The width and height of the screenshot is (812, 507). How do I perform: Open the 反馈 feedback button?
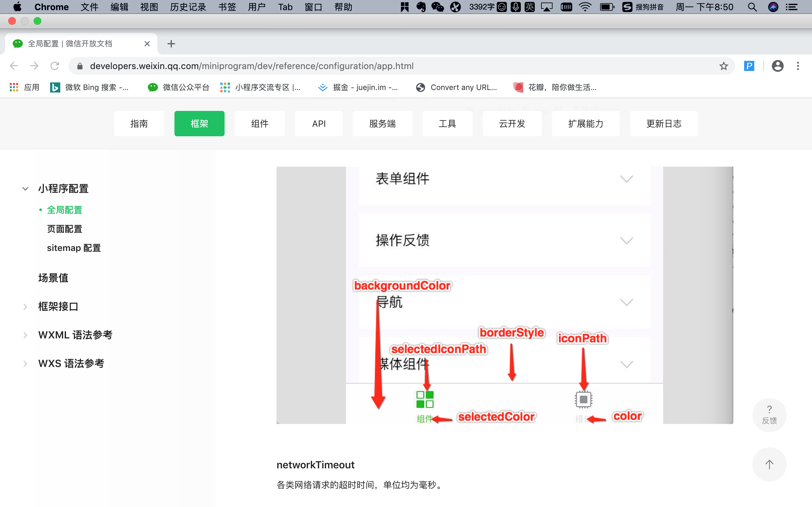[769, 415]
